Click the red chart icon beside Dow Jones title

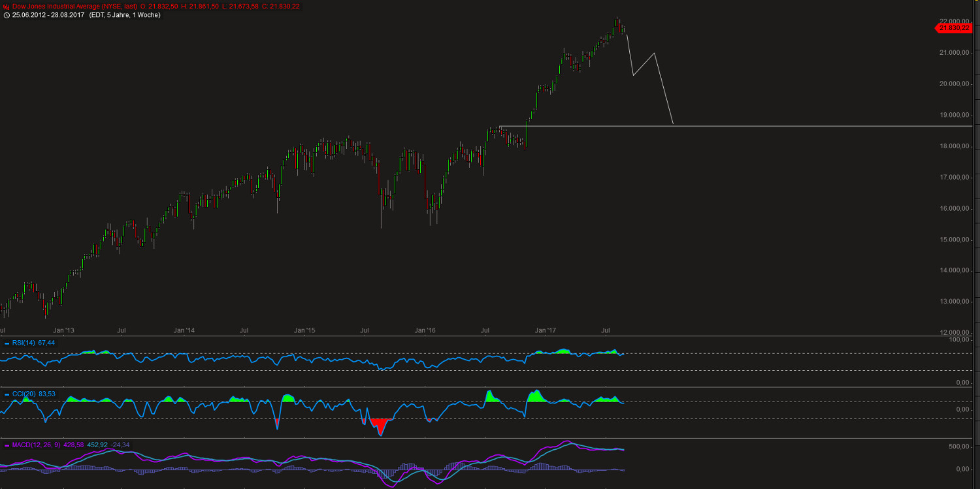(7, 6)
